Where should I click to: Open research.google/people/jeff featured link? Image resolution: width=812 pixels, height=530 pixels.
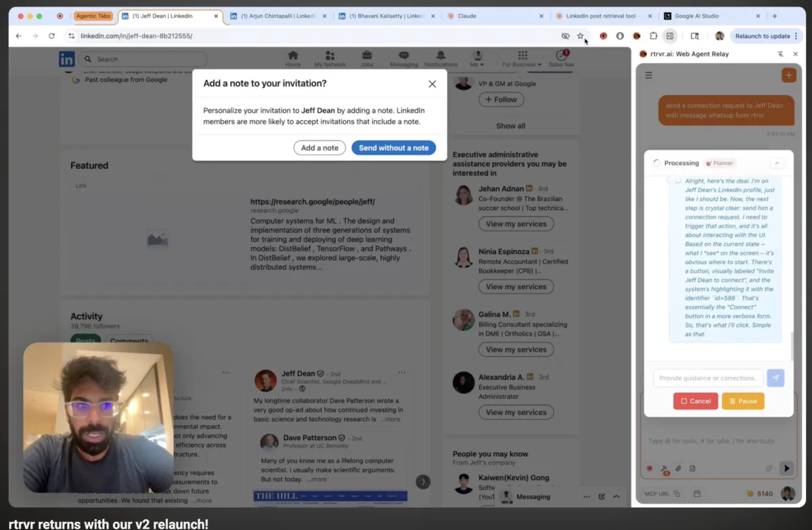pos(313,202)
